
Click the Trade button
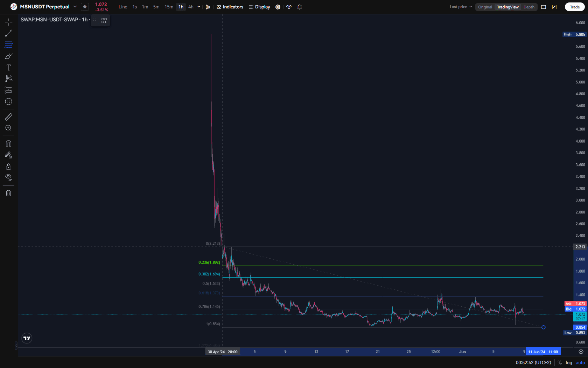click(575, 7)
